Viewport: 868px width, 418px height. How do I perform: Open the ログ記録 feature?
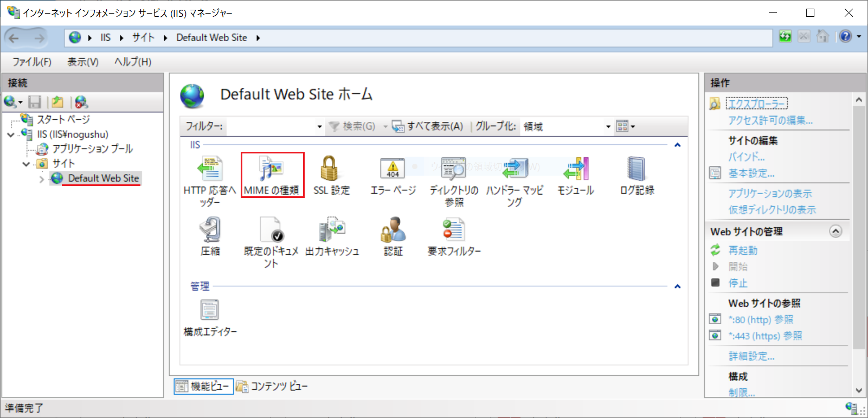coord(637,176)
